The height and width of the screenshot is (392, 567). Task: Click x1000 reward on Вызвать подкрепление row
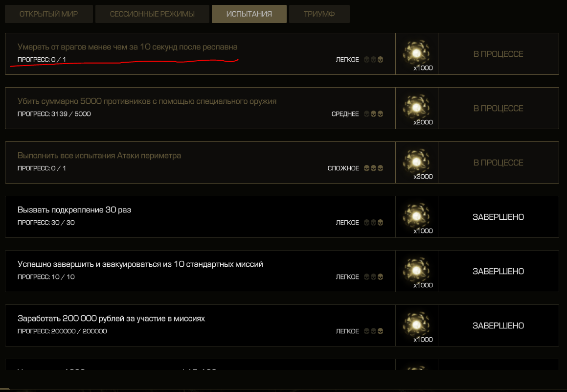click(x=423, y=231)
